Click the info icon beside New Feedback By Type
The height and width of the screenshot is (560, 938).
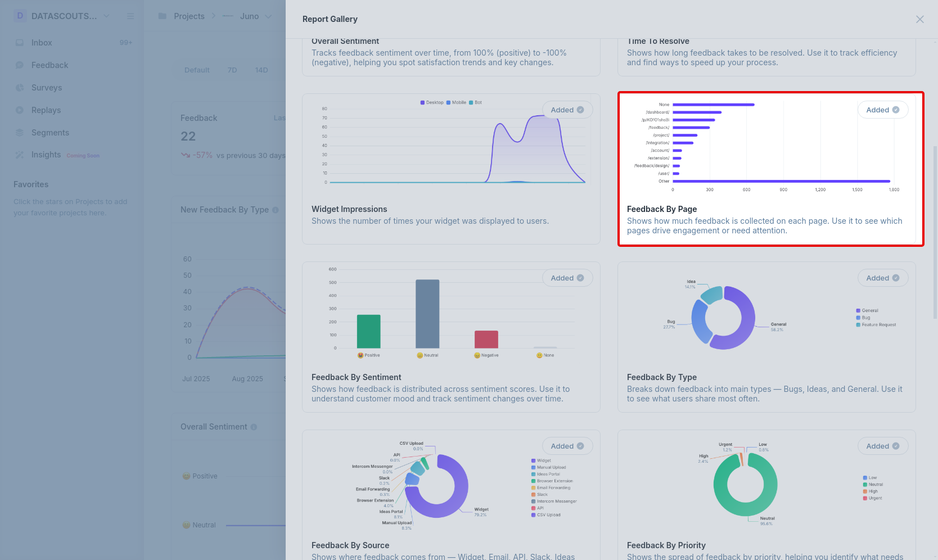pos(276,210)
